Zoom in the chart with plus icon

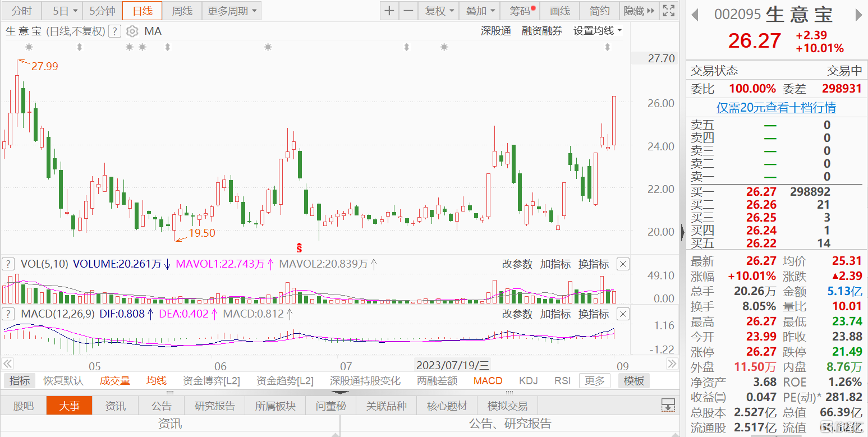coord(389,11)
